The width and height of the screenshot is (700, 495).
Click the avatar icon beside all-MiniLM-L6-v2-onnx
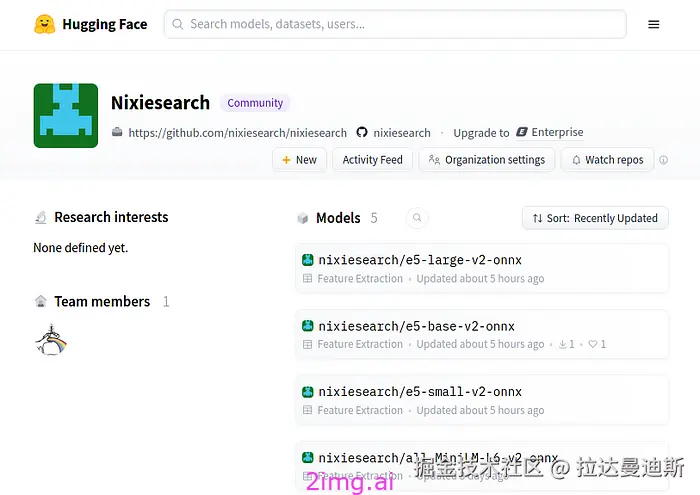308,458
